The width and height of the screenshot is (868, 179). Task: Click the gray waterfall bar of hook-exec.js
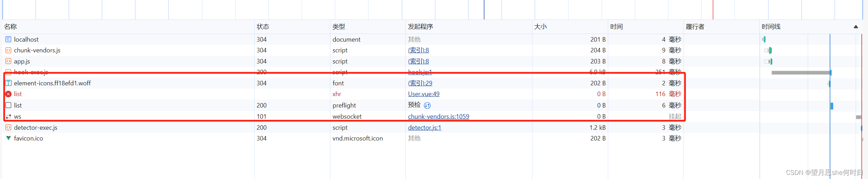[801, 73]
